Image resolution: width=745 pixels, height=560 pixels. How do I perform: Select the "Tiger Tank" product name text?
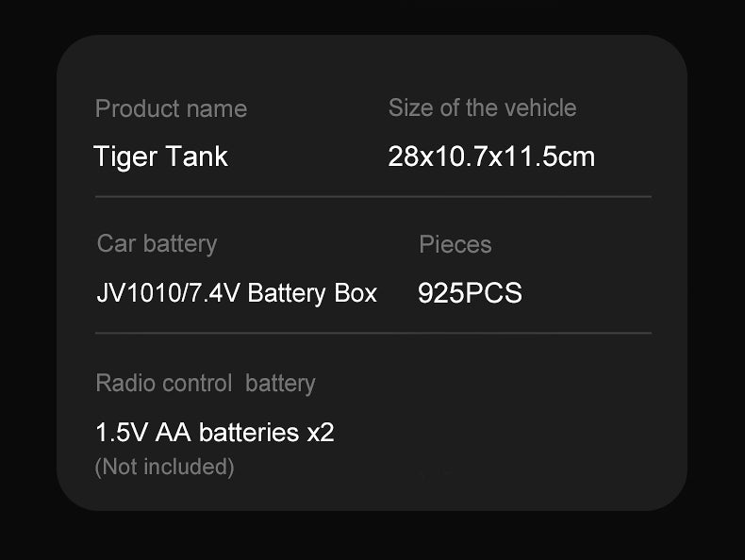click(x=160, y=156)
